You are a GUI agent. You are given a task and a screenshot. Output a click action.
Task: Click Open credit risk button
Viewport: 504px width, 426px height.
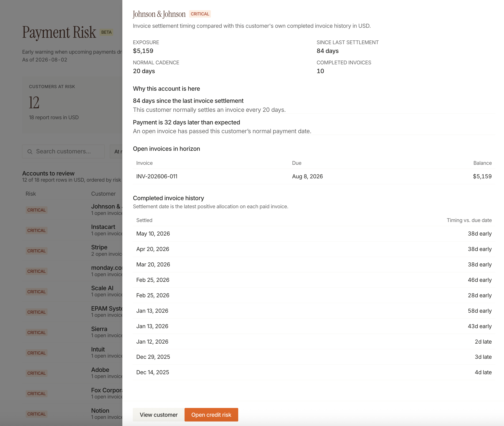pyautogui.click(x=211, y=415)
